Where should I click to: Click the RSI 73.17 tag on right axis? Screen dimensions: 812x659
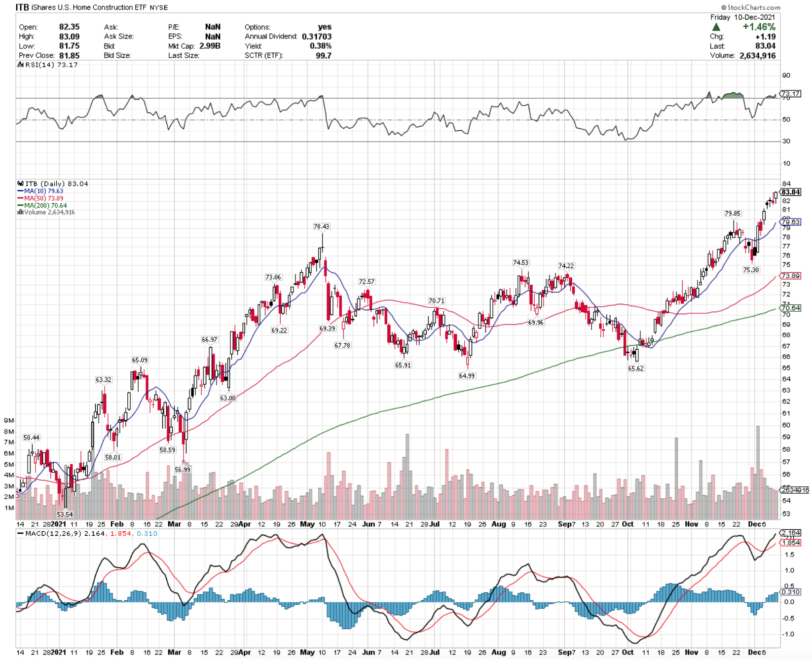coord(790,94)
